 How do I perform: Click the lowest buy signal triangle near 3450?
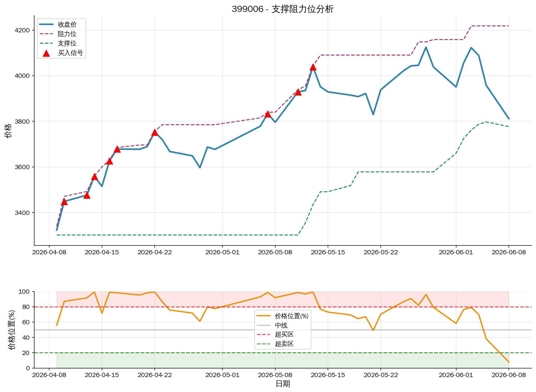click(64, 201)
